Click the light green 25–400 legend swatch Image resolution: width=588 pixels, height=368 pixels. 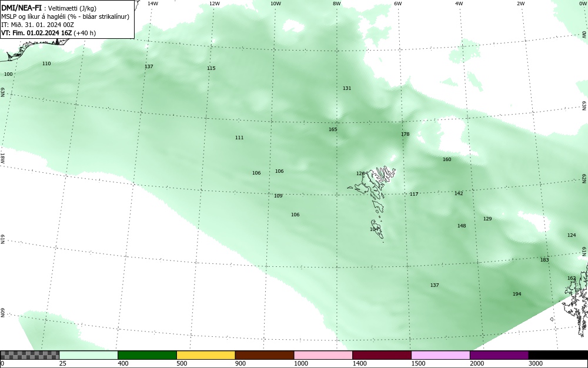[89, 355]
